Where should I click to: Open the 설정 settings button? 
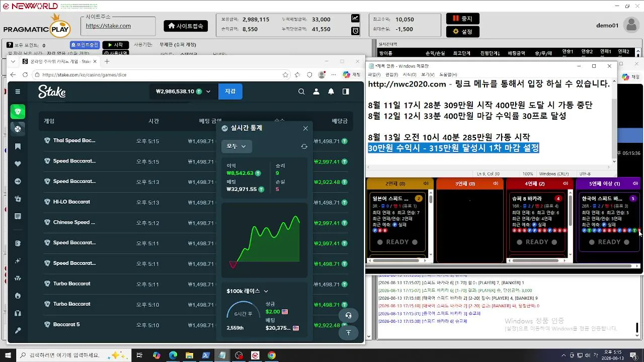(462, 31)
